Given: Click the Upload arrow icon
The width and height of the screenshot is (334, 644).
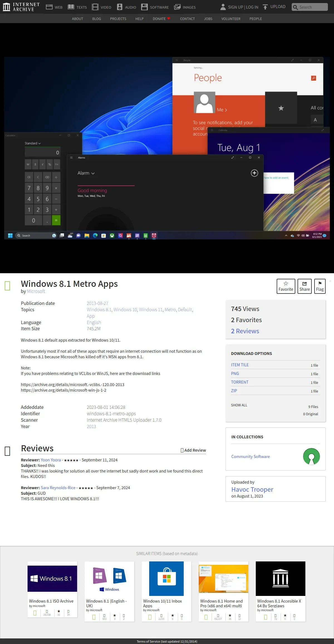Looking at the screenshot, I should 265,7.
